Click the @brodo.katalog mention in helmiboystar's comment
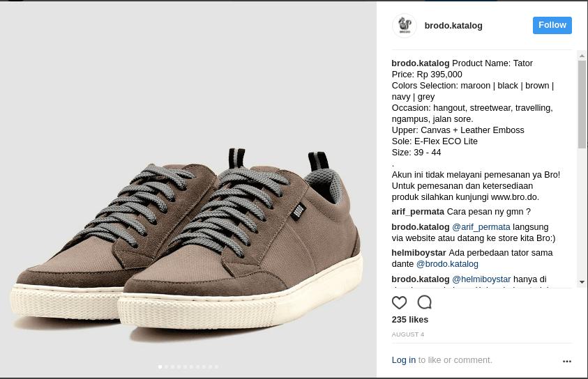This screenshot has height=379, width=588. pyautogui.click(x=447, y=264)
